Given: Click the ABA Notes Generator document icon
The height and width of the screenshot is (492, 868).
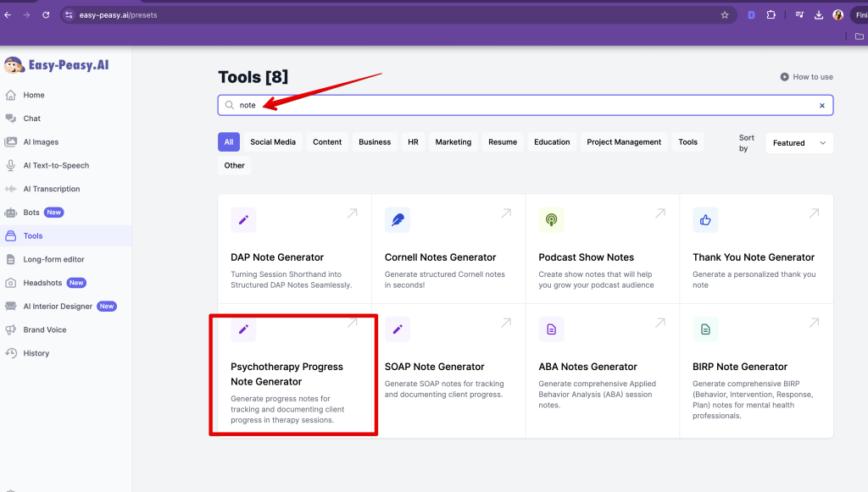Looking at the screenshot, I should (x=551, y=329).
